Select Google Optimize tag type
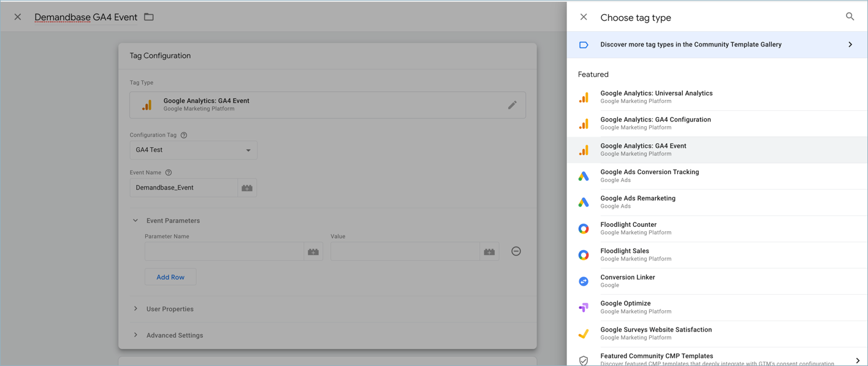868x366 pixels. [x=717, y=308]
